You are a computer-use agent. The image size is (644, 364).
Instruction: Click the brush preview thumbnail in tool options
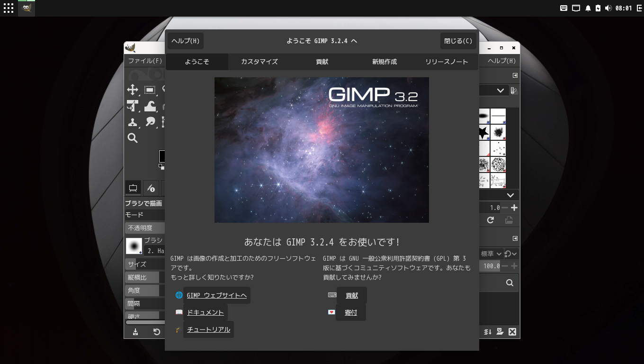134,246
